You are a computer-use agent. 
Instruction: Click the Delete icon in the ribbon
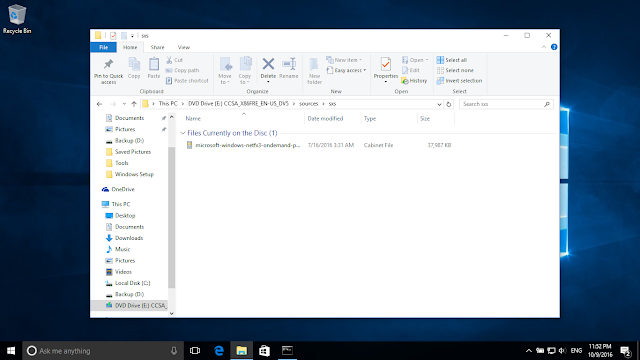click(x=268, y=64)
